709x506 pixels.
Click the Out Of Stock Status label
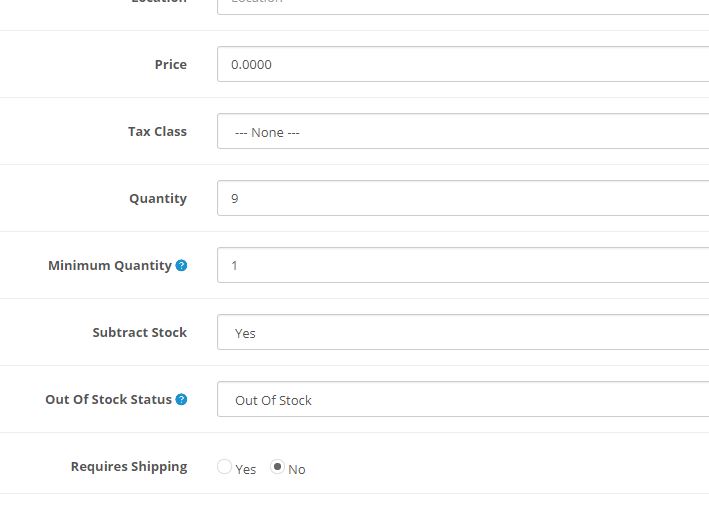(108, 400)
